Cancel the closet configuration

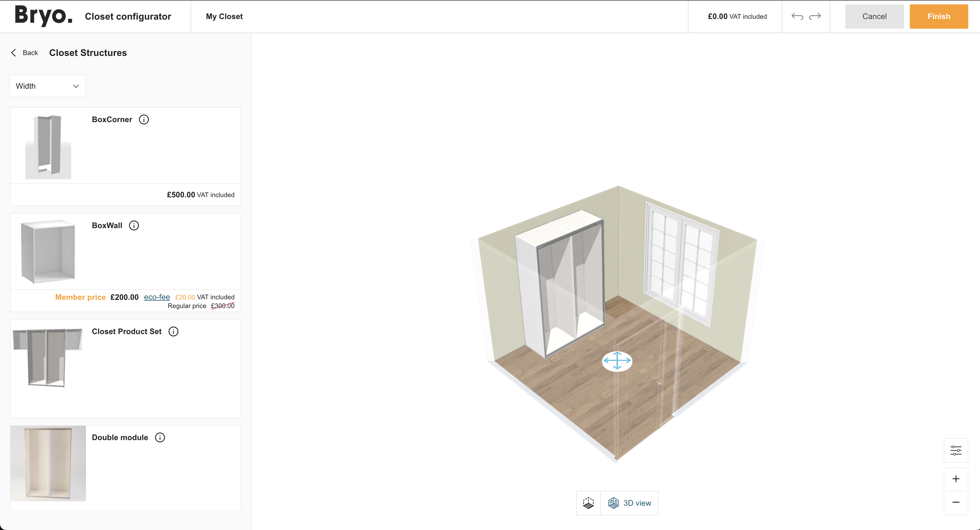point(874,16)
